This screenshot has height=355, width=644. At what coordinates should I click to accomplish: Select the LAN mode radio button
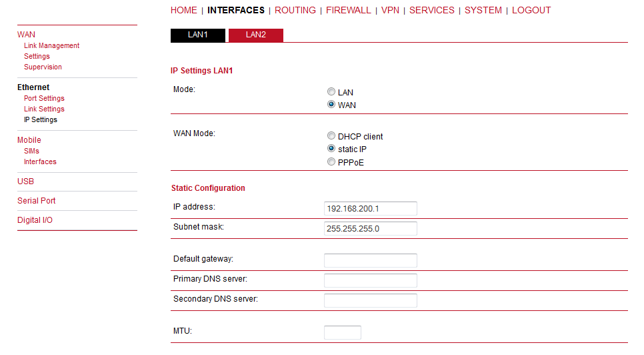[331, 91]
